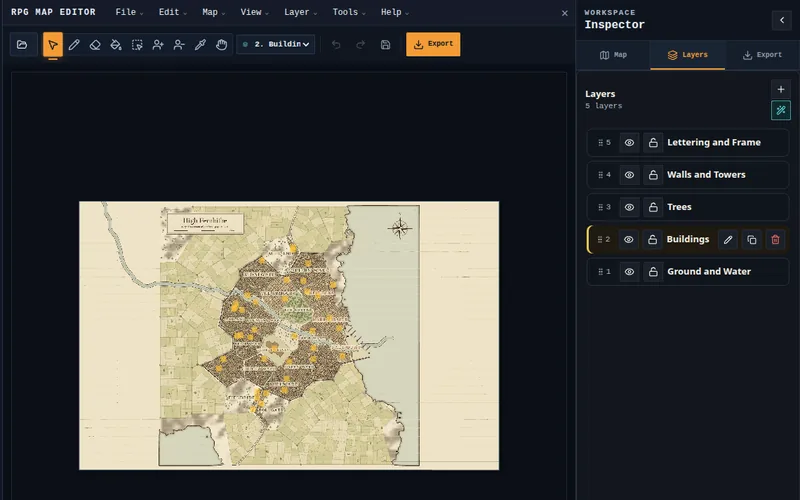Image resolution: width=800 pixels, height=500 pixels.
Task: Collapse the Inspector panel with chevron
Action: (x=782, y=20)
